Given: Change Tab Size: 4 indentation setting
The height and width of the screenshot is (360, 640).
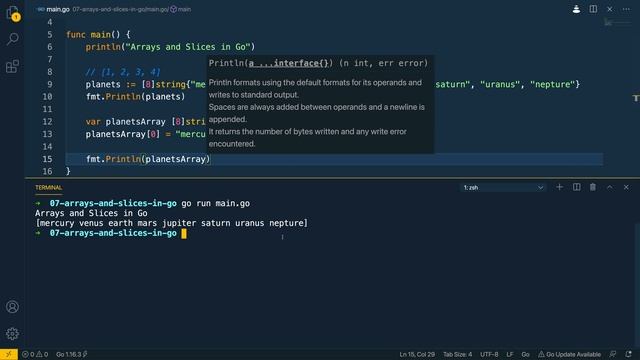Looking at the screenshot, I should tap(457, 354).
